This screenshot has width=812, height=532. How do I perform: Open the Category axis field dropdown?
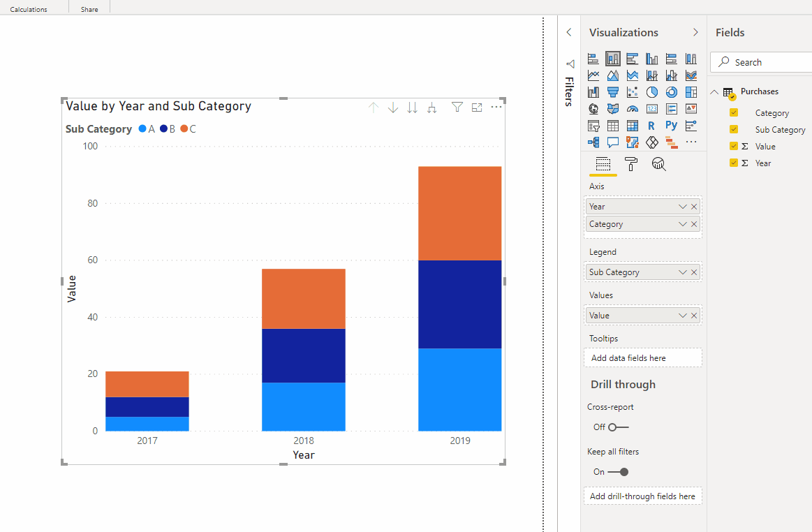[x=683, y=224]
